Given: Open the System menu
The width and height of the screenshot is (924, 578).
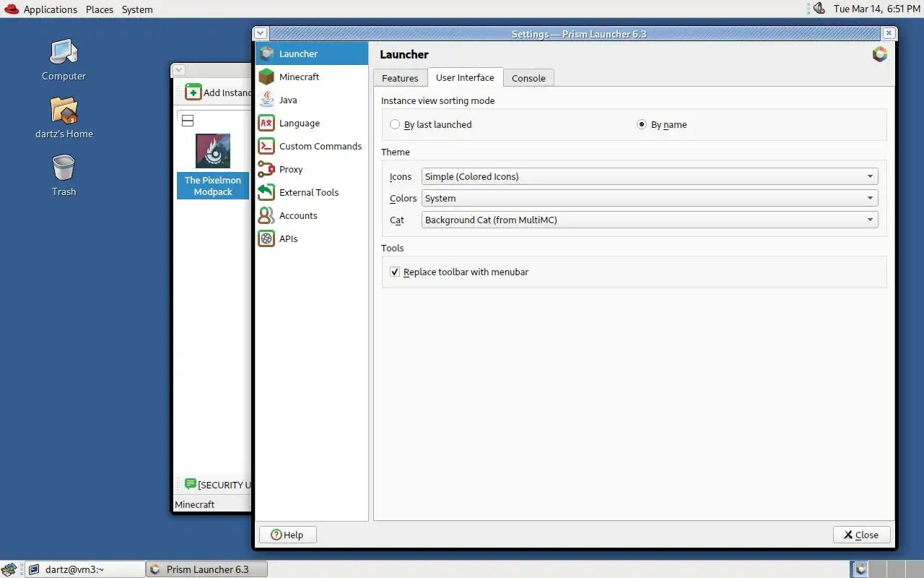Looking at the screenshot, I should (x=137, y=9).
